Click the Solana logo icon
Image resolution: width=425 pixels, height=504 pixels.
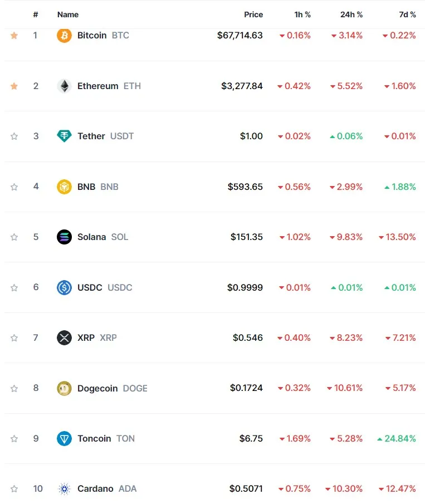[64, 237]
